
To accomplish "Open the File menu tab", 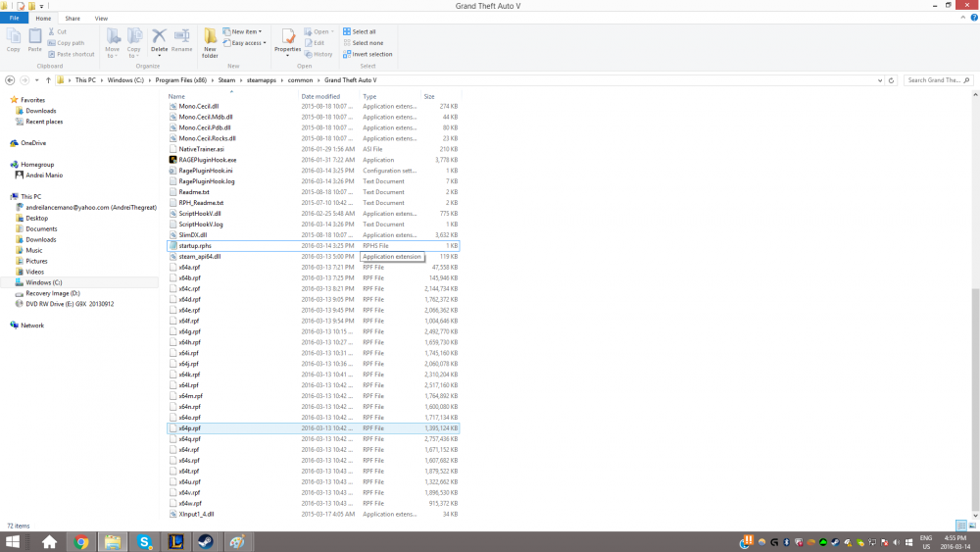I will coord(14,18).
